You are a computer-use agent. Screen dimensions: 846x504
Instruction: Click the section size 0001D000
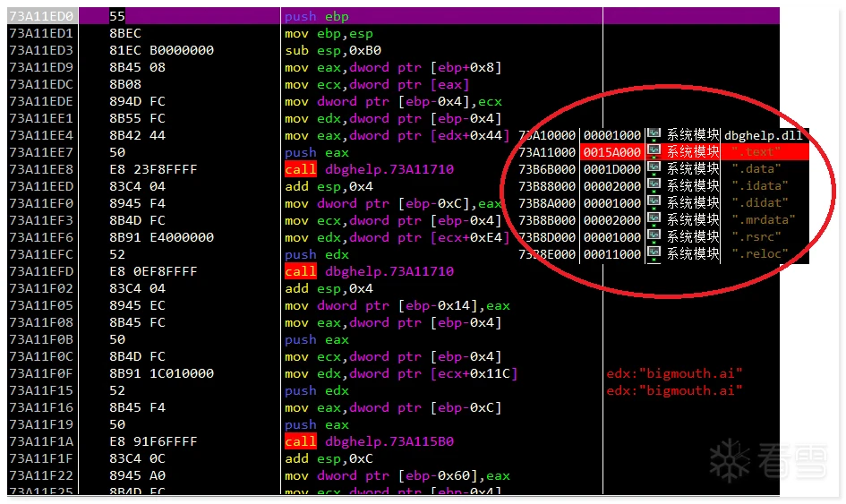(x=612, y=169)
